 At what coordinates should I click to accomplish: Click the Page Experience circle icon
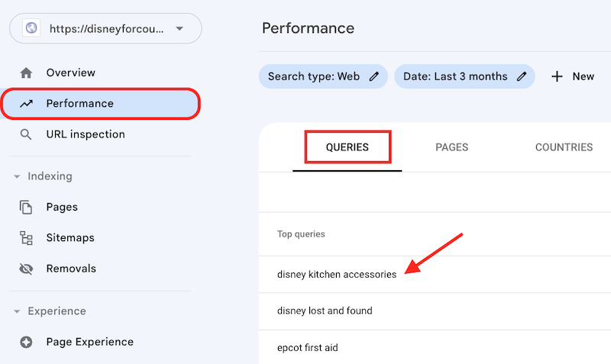(27, 342)
